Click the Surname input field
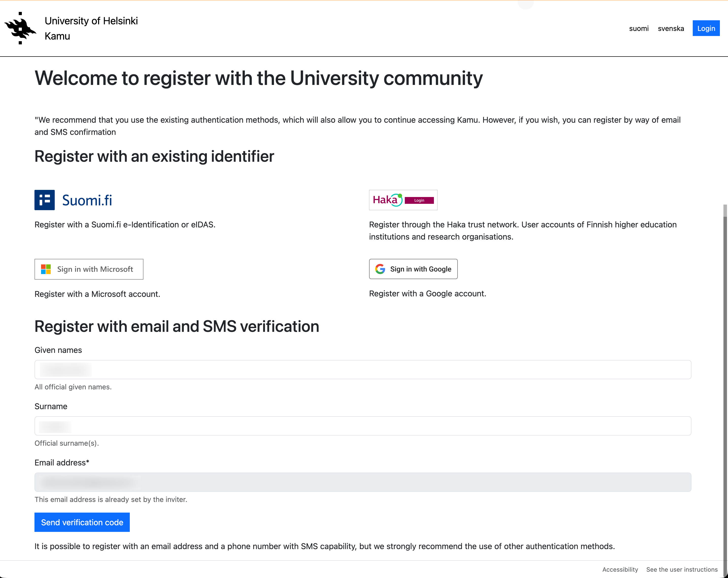 363,426
